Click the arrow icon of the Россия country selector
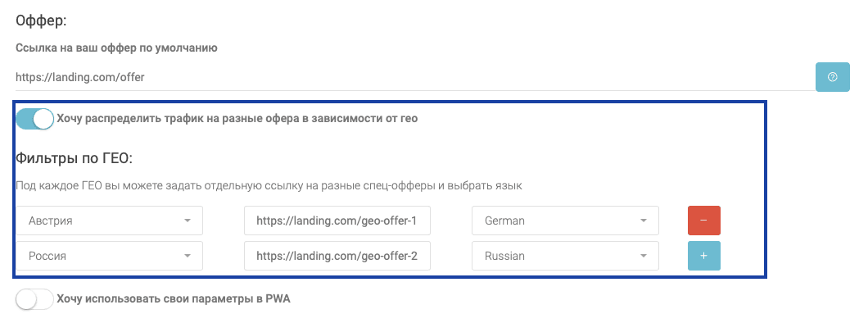 click(187, 256)
